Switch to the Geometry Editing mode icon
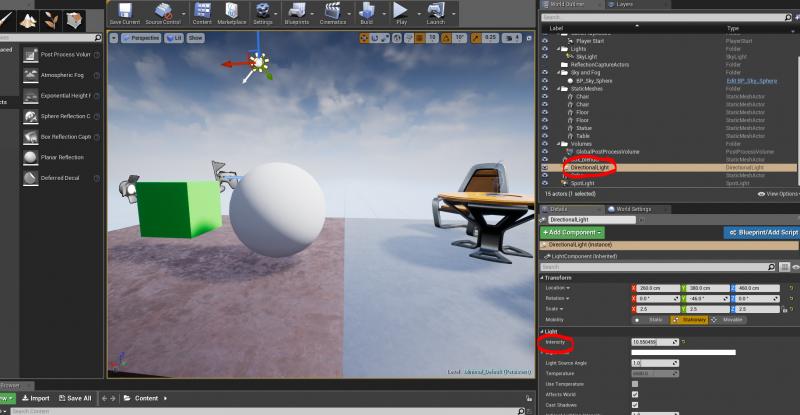This screenshot has width=800, height=415. tap(74, 20)
